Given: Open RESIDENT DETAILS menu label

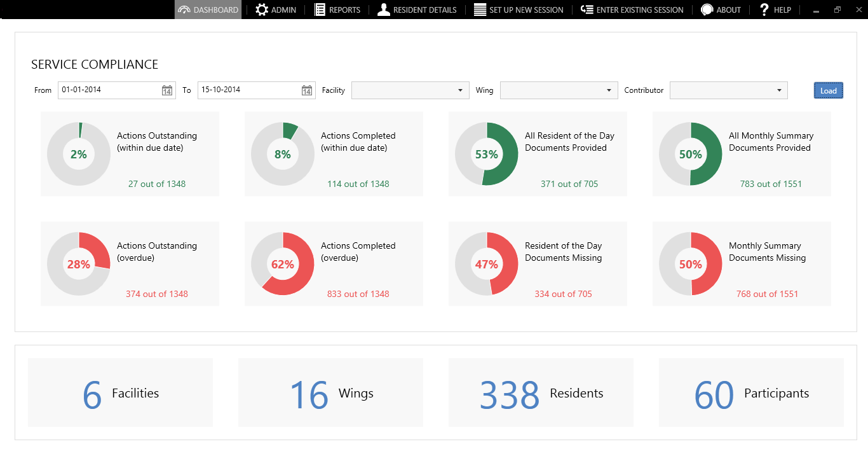Looking at the screenshot, I should tap(425, 10).
